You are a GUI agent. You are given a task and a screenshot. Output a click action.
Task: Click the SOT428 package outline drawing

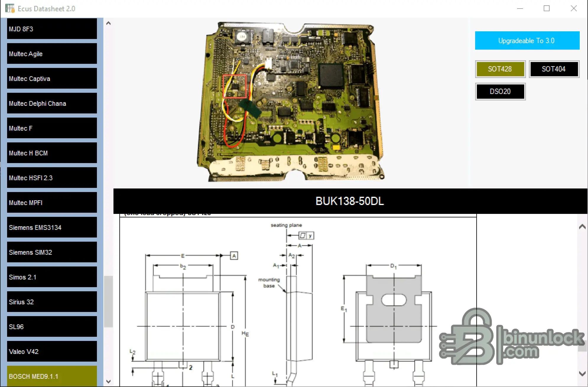pyautogui.click(x=298, y=301)
